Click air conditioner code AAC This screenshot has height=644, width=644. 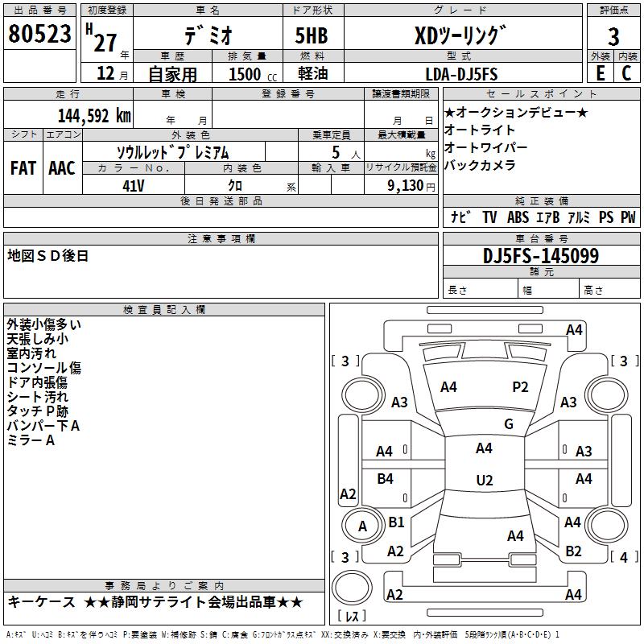pyautogui.click(x=62, y=168)
